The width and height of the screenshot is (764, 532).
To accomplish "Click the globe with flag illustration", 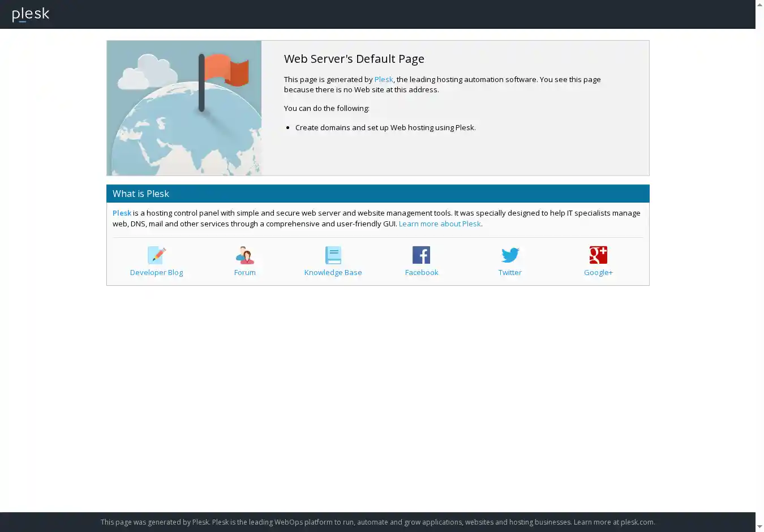I will (x=184, y=108).
